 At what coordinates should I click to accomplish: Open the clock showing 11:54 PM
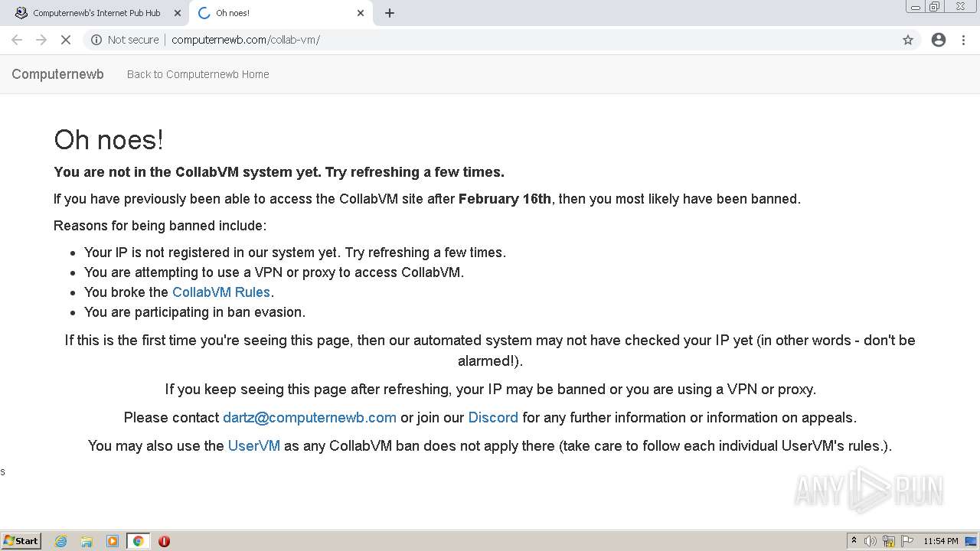(941, 541)
